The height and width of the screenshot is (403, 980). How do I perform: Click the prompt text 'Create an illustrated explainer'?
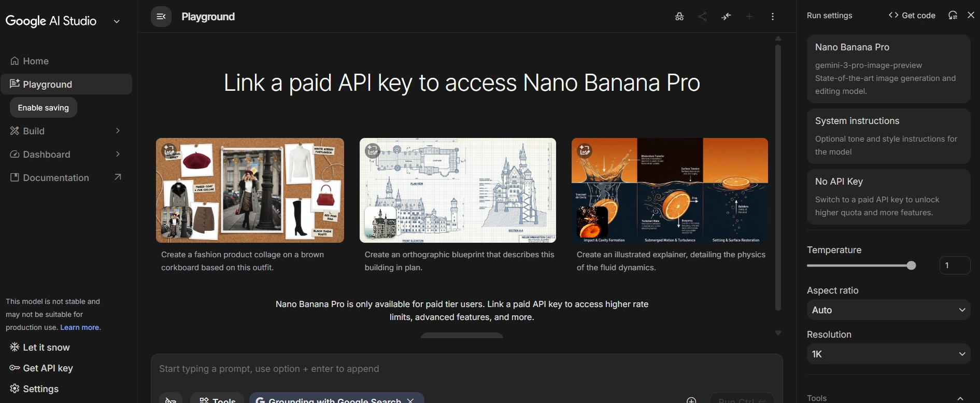[671, 261]
